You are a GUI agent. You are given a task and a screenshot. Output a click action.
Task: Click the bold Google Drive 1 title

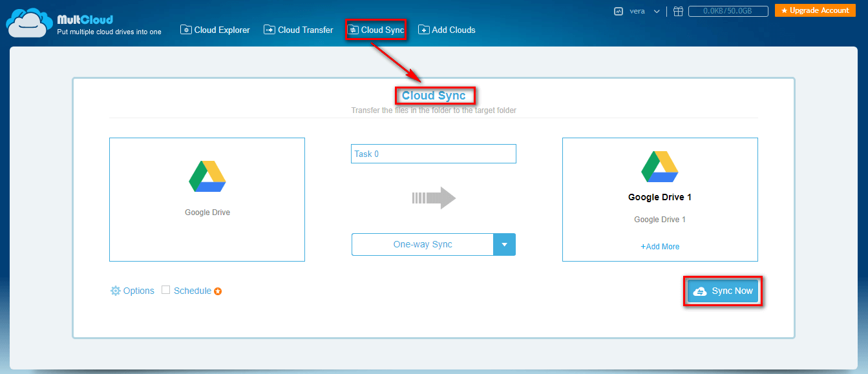(x=660, y=198)
